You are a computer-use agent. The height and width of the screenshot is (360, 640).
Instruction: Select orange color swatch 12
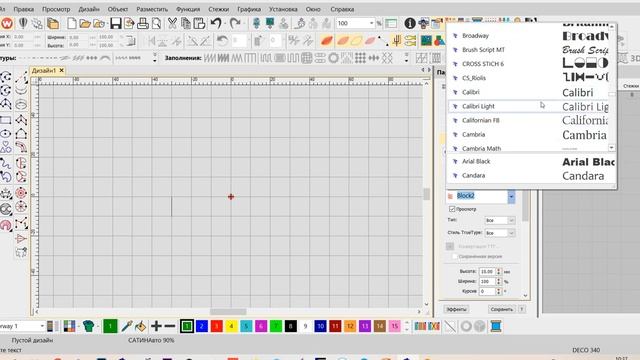point(350,326)
